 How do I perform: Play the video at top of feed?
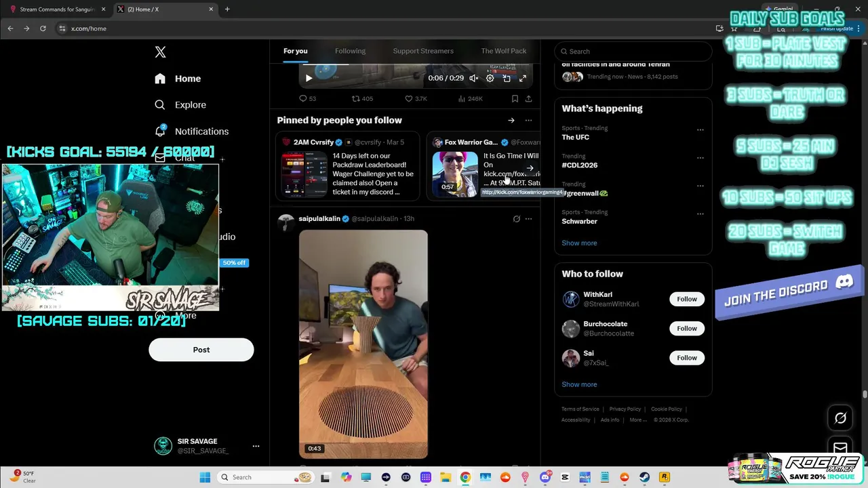(309, 78)
